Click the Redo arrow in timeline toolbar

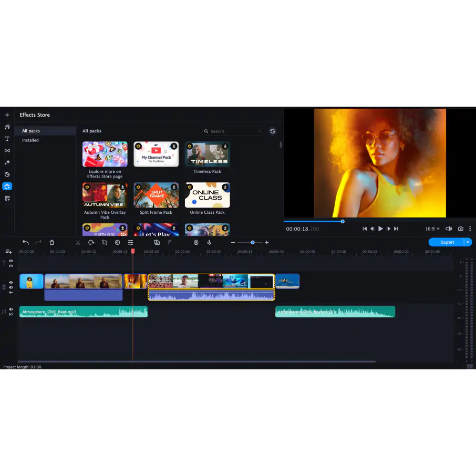[x=38, y=242]
